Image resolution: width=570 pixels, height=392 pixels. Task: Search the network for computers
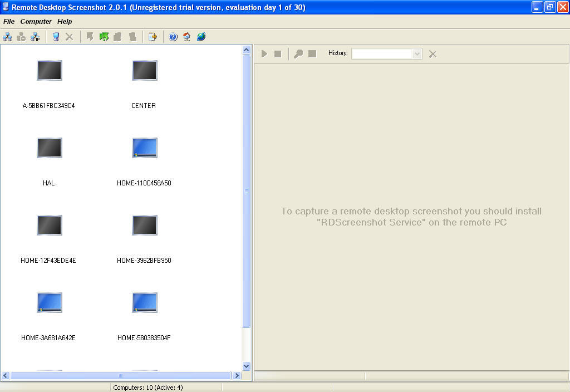point(7,37)
